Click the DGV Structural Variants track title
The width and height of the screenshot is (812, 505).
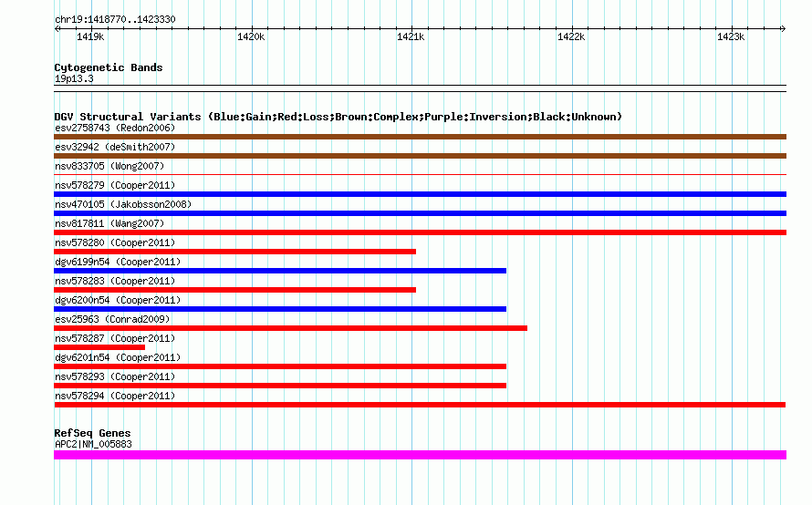[338, 117]
